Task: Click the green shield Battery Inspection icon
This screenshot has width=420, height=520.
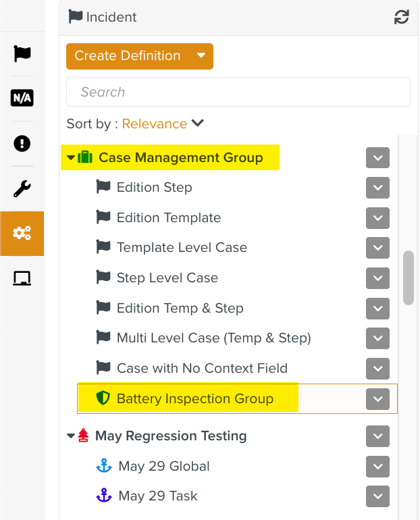Action: [103, 398]
